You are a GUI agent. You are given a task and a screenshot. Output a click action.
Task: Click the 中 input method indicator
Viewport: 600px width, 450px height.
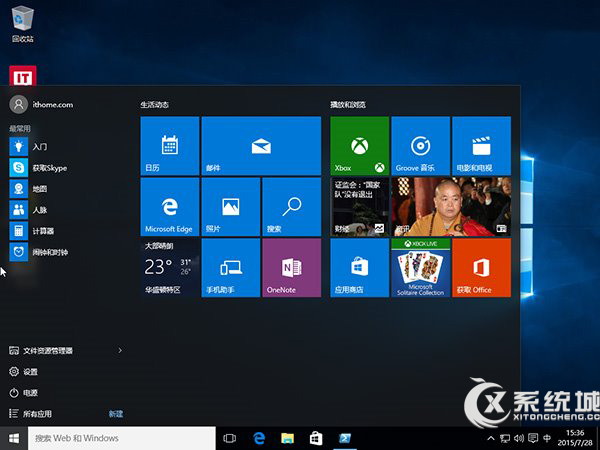[x=547, y=438]
